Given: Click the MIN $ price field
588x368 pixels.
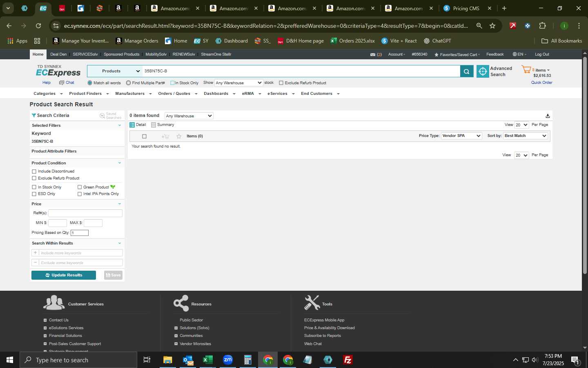Looking at the screenshot, I should tap(58, 223).
